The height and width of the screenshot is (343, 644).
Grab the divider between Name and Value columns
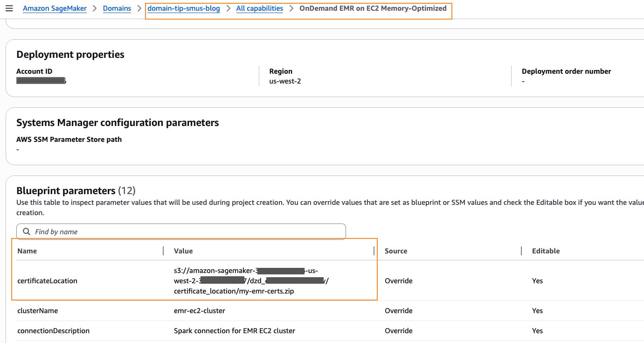[x=163, y=251]
